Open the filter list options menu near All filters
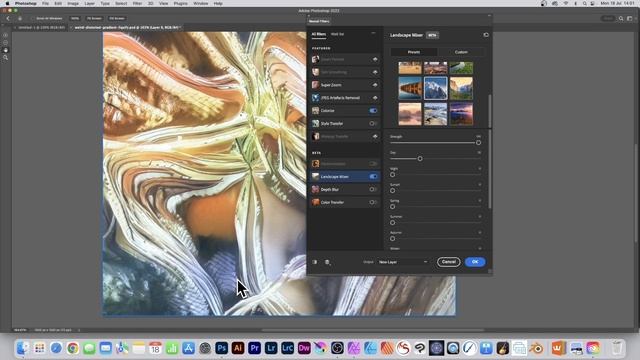The image size is (640, 360). (x=373, y=33)
